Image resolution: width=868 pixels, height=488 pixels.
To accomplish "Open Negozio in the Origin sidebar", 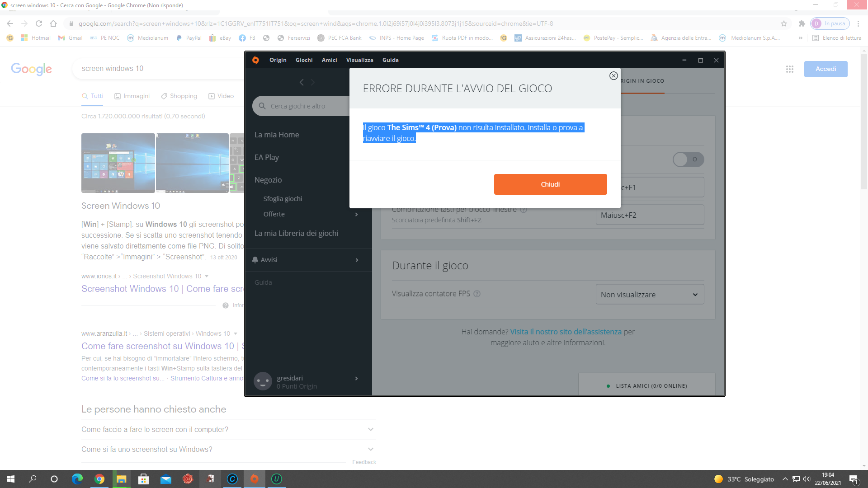I will coord(268,180).
